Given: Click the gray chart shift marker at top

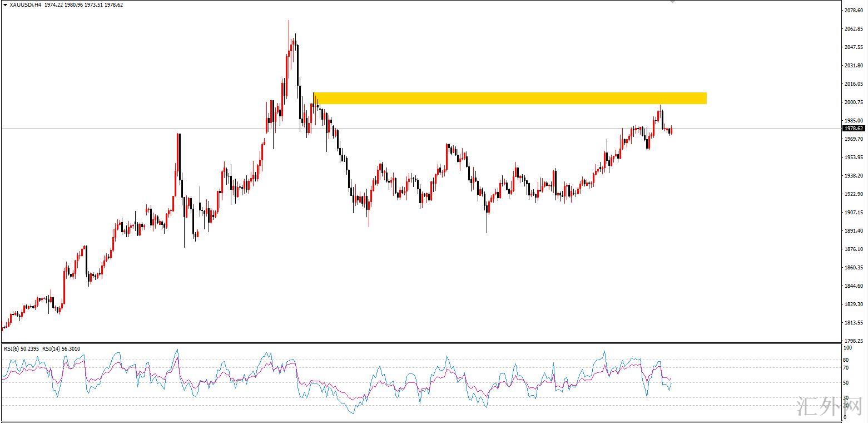Looking at the screenshot, I should coord(672,2).
